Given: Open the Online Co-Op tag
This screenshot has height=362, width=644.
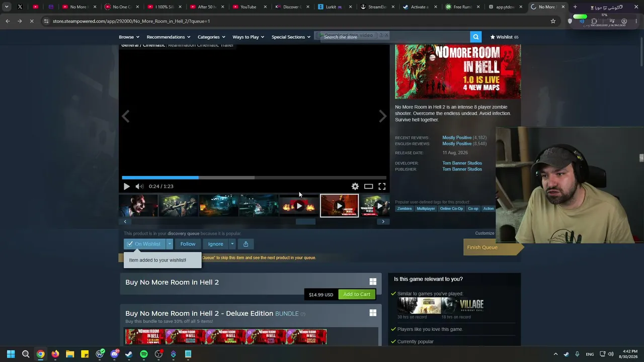Looking at the screenshot, I should coord(451,209).
